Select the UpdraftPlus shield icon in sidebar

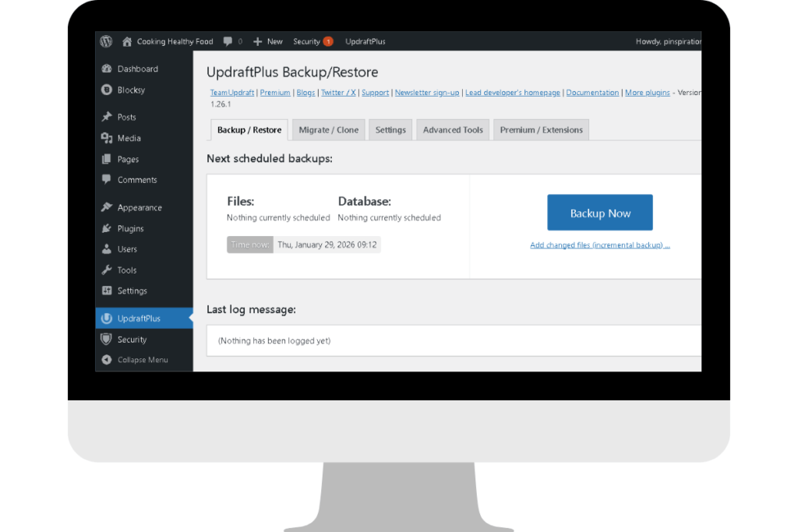[x=106, y=318]
